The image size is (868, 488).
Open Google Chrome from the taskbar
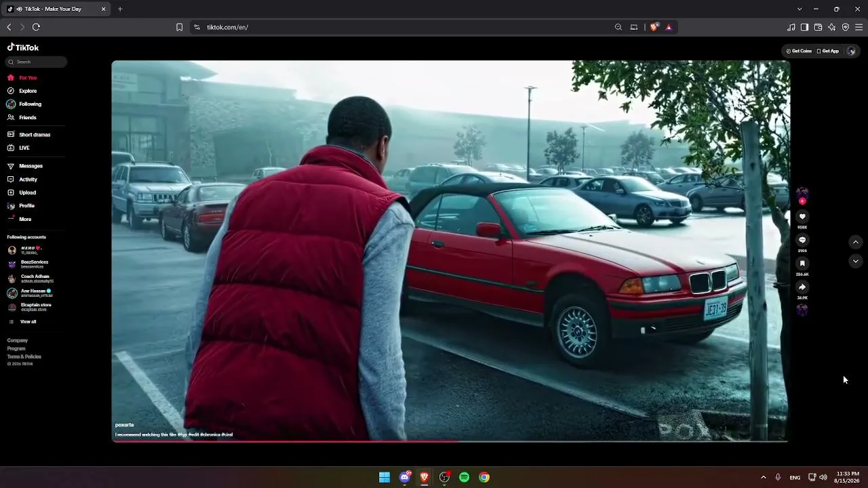[484, 477]
